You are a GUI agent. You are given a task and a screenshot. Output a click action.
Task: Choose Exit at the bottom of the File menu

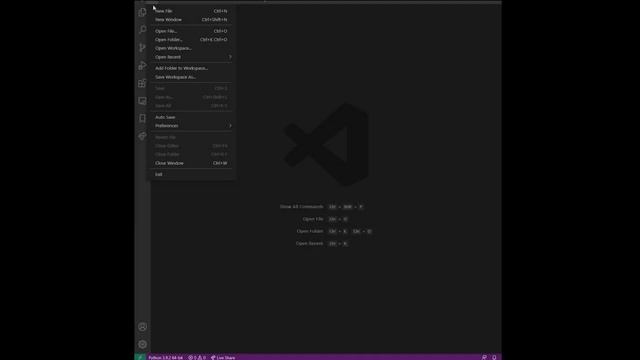[191, 174]
